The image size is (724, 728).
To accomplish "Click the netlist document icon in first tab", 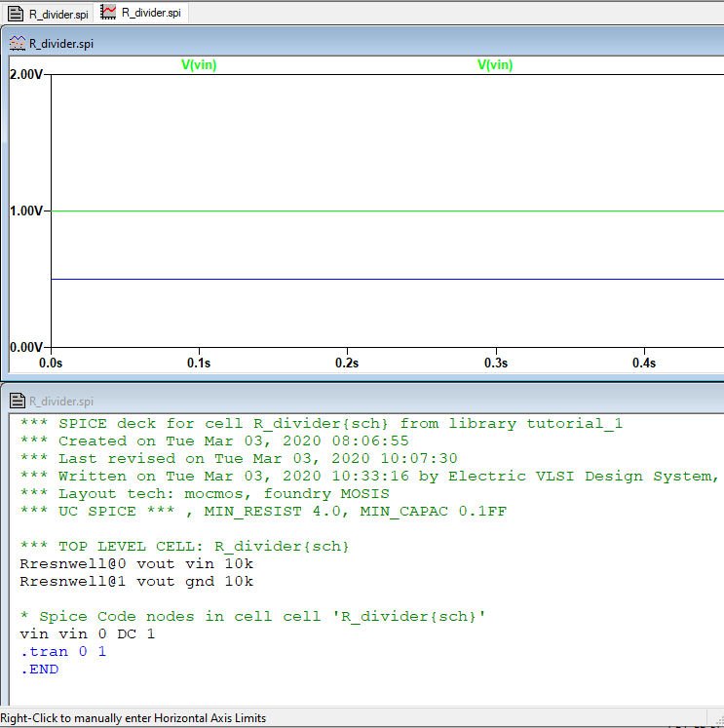I will [16, 14].
